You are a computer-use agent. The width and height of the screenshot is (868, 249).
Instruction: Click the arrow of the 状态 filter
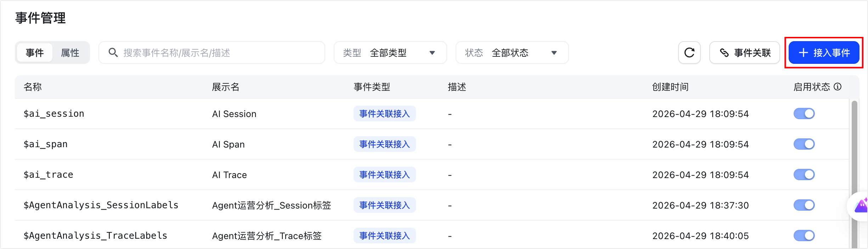(554, 53)
